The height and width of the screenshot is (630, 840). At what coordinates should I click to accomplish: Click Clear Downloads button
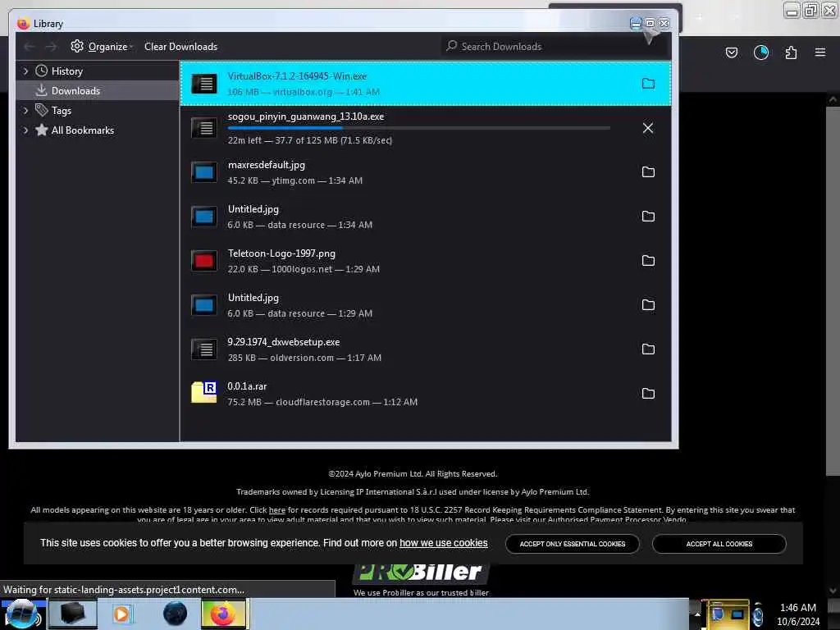180,47
